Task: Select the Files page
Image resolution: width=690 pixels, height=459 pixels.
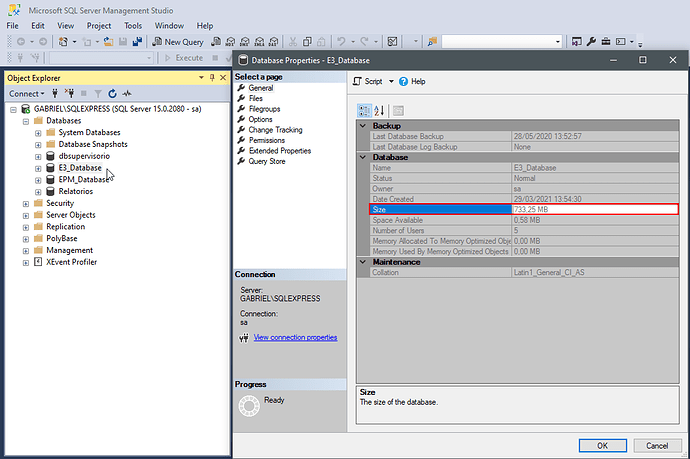Action: pyautogui.click(x=256, y=98)
